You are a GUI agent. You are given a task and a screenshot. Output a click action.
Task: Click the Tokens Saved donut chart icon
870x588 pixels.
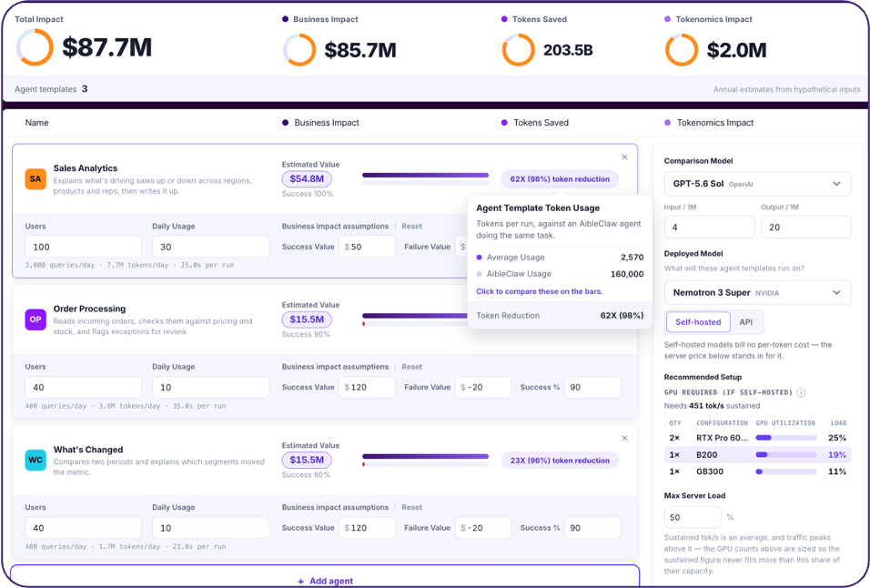coord(518,50)
